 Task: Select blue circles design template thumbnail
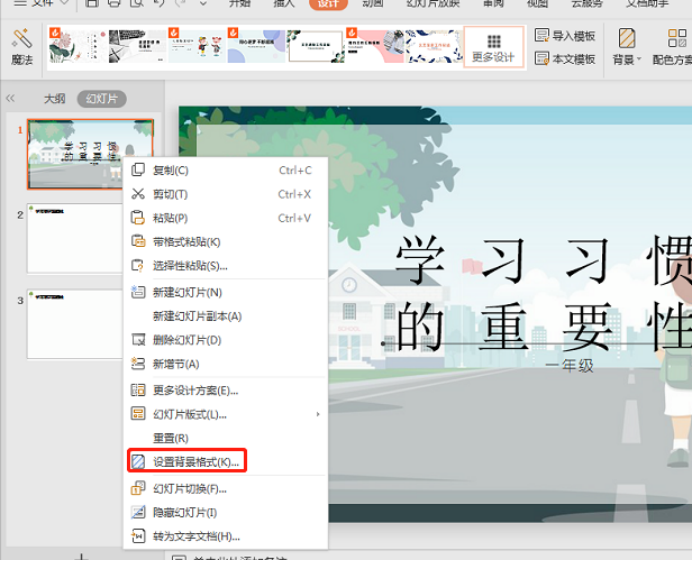tap(256, 46)
